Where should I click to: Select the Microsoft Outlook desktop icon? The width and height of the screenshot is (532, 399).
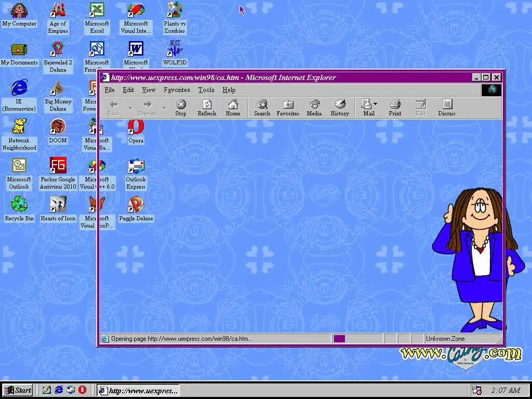(19, 174)
